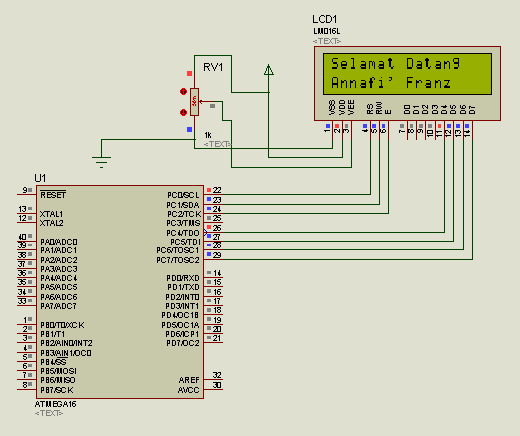
Task: Select the U1 reference label
Action: coord(40,178)
